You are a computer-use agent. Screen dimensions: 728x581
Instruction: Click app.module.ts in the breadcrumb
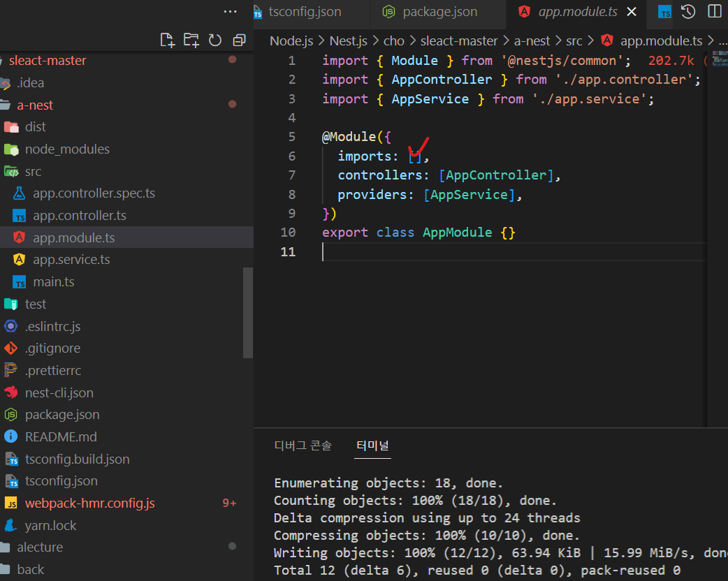pos(661,41)
